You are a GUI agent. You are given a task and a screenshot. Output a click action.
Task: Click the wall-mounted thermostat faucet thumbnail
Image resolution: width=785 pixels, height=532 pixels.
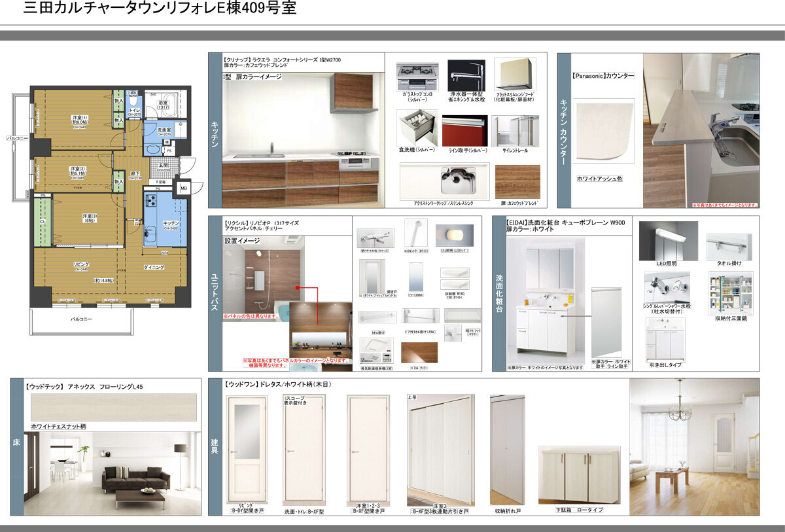click(375, 238)
